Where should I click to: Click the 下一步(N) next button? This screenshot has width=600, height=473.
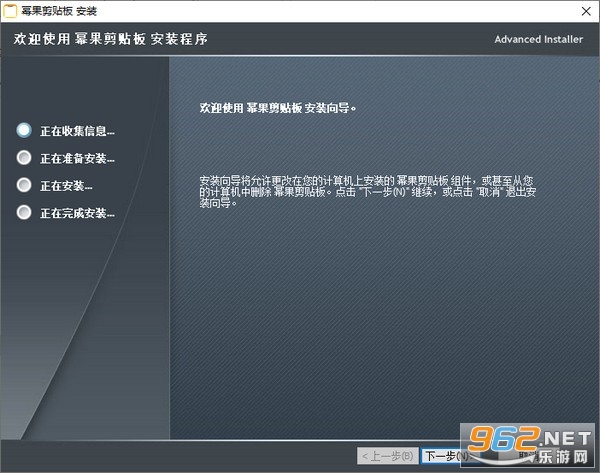pos(451,456)
